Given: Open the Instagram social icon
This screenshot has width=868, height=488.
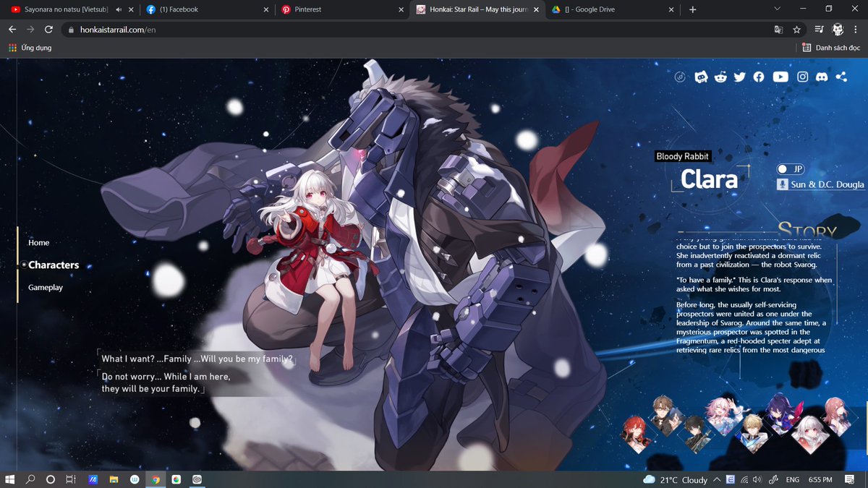Looking at the screenshot, I should [x=803, y=77].
